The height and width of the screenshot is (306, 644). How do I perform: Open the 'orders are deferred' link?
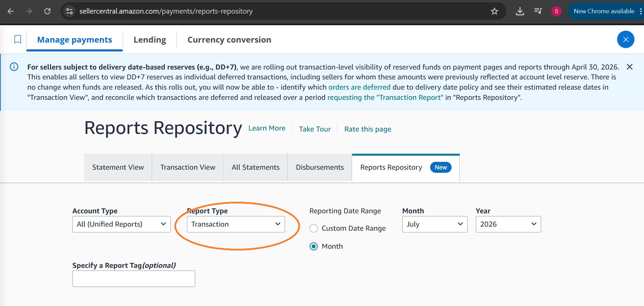(x=359, y=87)
